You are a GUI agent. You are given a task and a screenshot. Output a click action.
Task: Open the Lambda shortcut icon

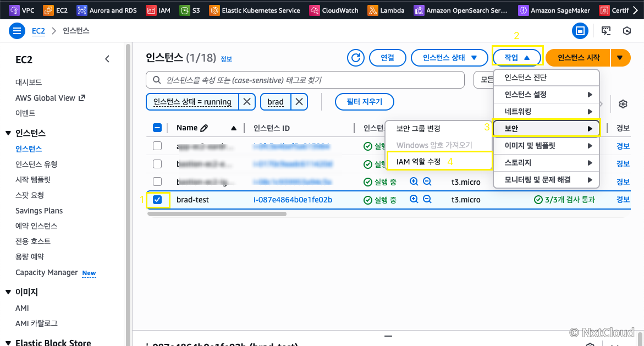pyautogui.click(x=372, y=10)
